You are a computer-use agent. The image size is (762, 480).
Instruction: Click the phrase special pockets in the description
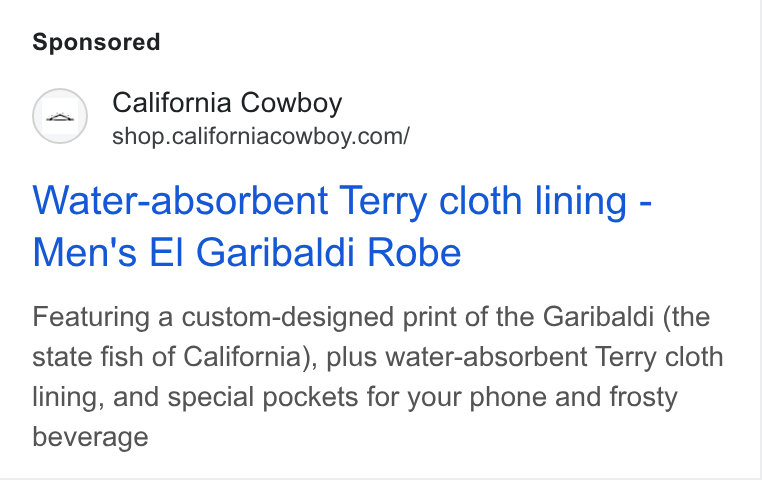(x=263, y=397)
